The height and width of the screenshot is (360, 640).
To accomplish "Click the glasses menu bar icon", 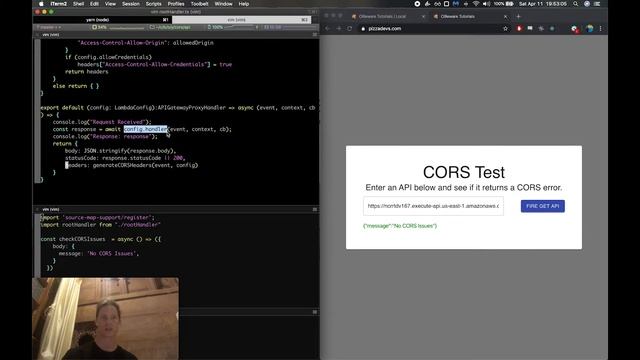I will point(437,4).
